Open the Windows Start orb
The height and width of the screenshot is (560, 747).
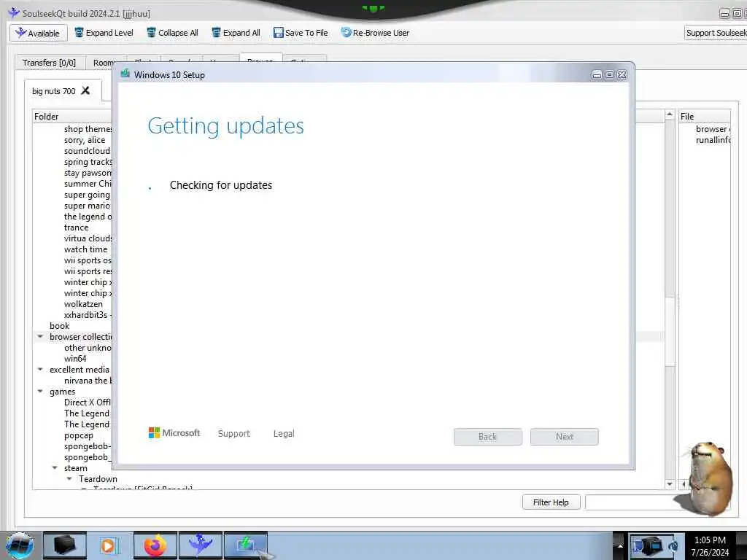point(20,545)
